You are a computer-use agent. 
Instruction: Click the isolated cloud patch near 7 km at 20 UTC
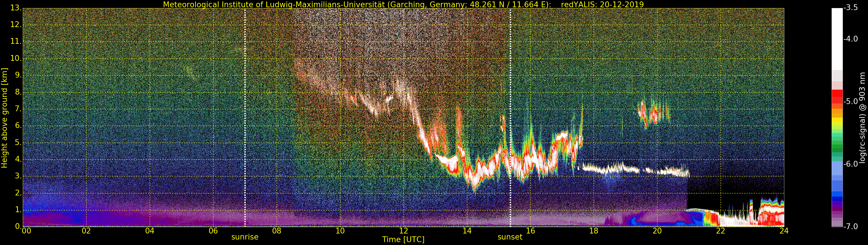[x=654, y=114]
